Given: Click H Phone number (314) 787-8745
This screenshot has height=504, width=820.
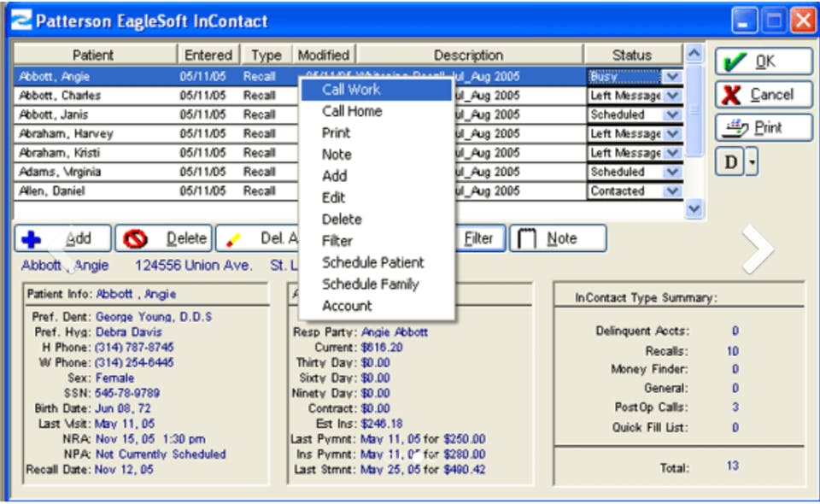Looking at the screenshot, I should 134,347.
